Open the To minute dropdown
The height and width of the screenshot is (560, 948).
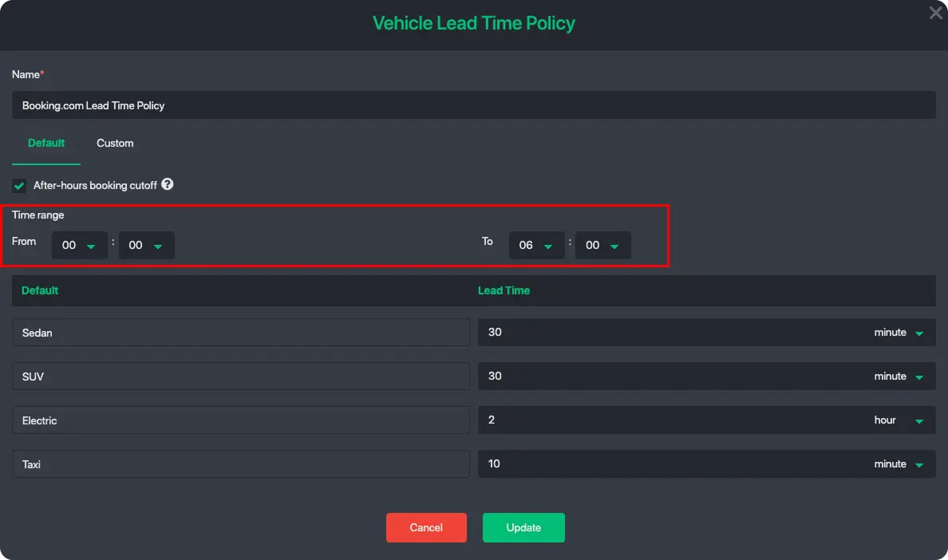pyautogui.click(x=602, y=246)
